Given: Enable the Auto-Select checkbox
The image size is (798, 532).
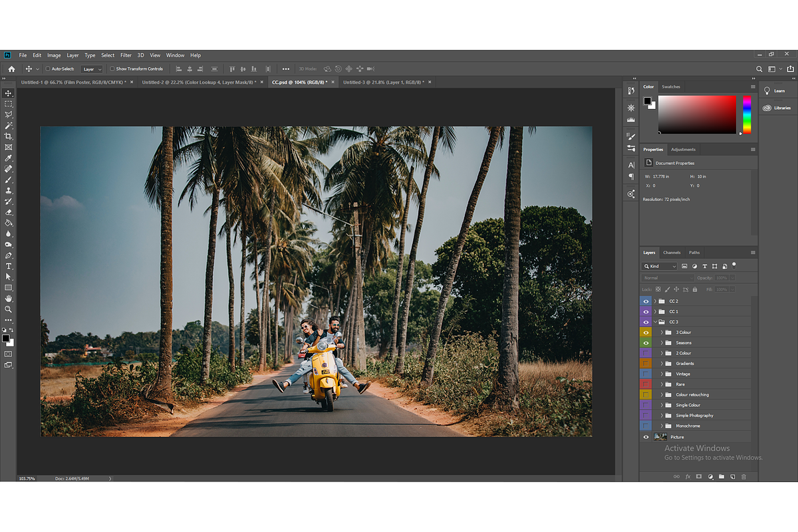Looking at the screenshot, I should (x=48, y=68).
